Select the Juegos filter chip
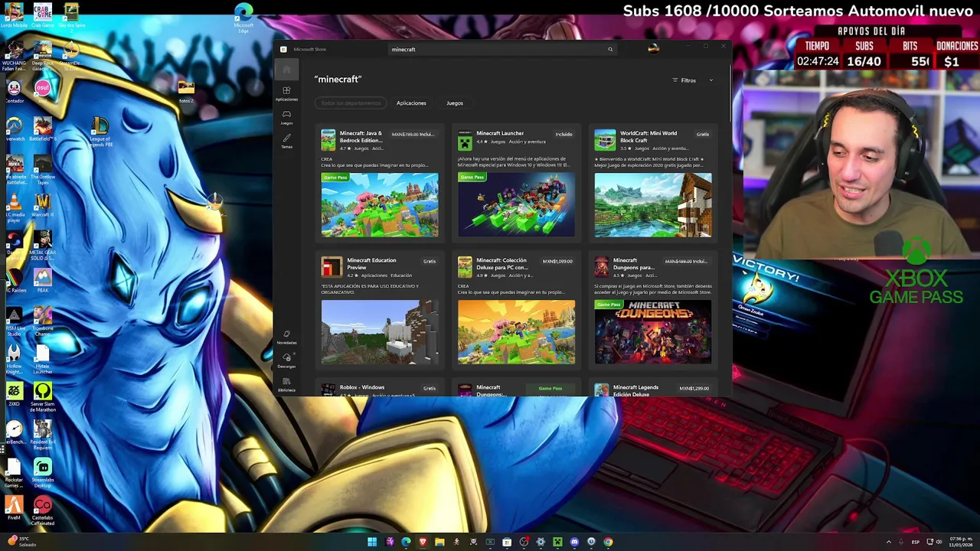The height and width of the screenshot is (551, 980). pos(455,103)
